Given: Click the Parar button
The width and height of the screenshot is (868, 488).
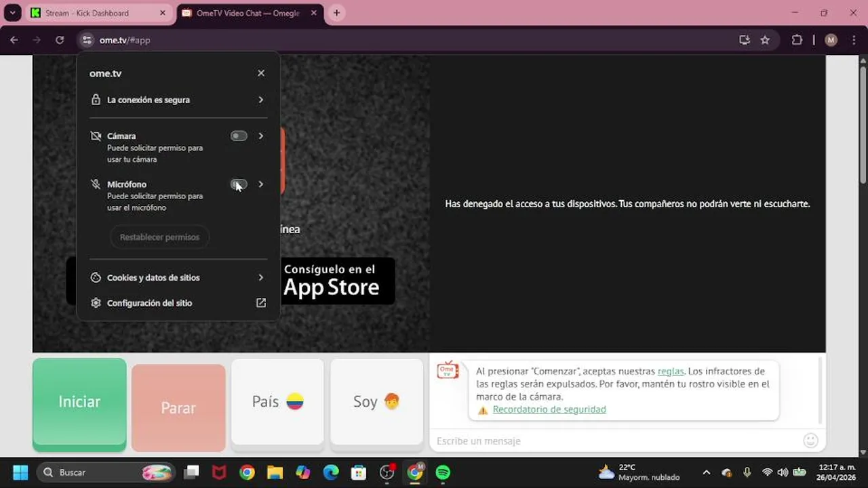Looking at the screenshot, I should [x=178, y=407].
